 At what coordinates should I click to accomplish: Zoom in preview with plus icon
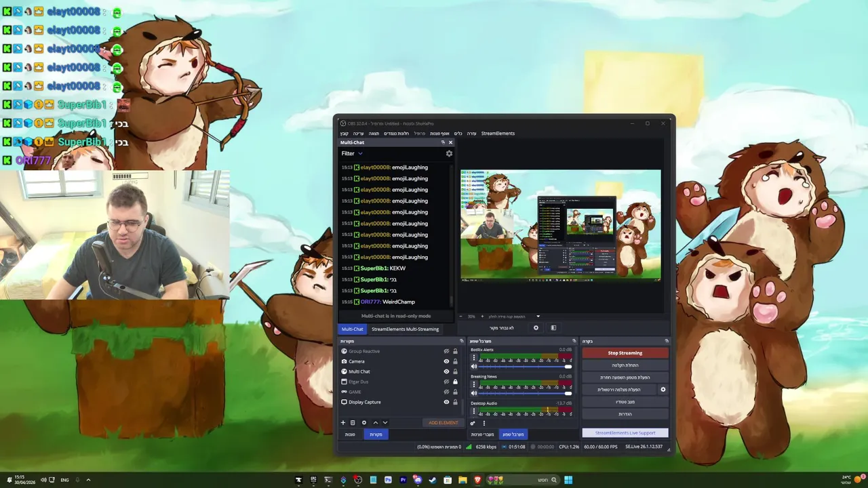tap(482, 317)
